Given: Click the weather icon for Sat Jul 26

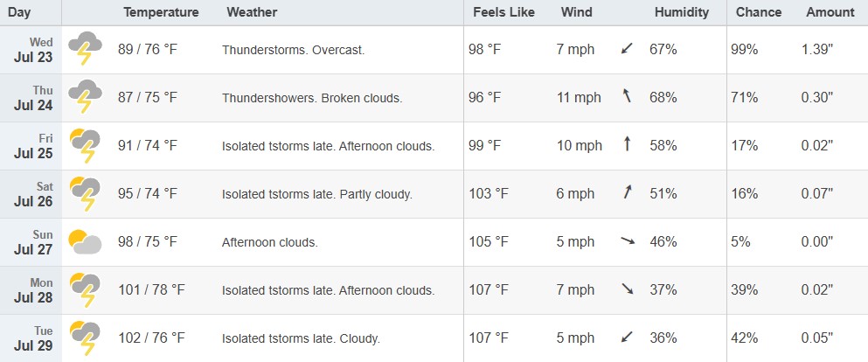Looking at the screenshot, I should pos(86,194).
